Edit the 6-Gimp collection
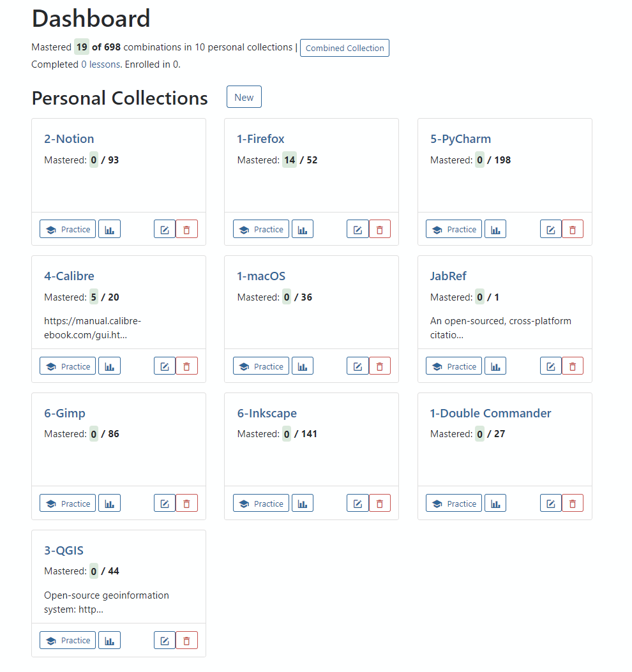The image size is (632, 672). 165,503
